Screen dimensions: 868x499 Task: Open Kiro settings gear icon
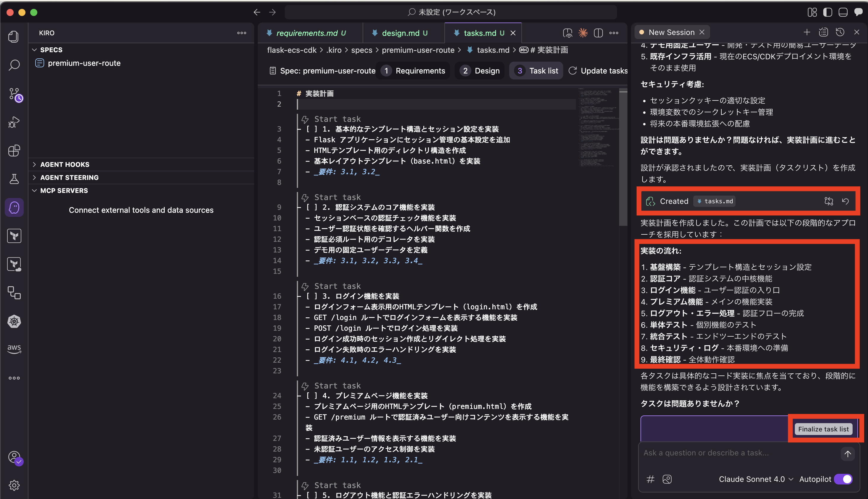point(14,485)
